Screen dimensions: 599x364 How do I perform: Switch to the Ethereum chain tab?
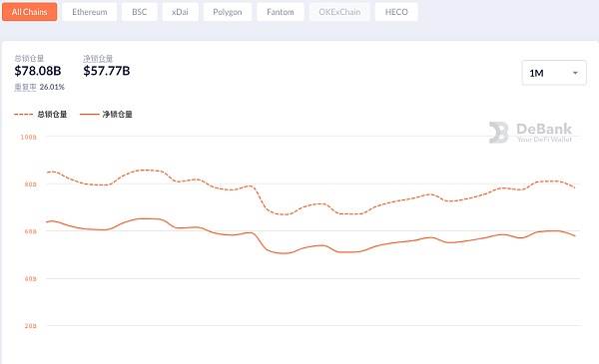pos(90,12)
